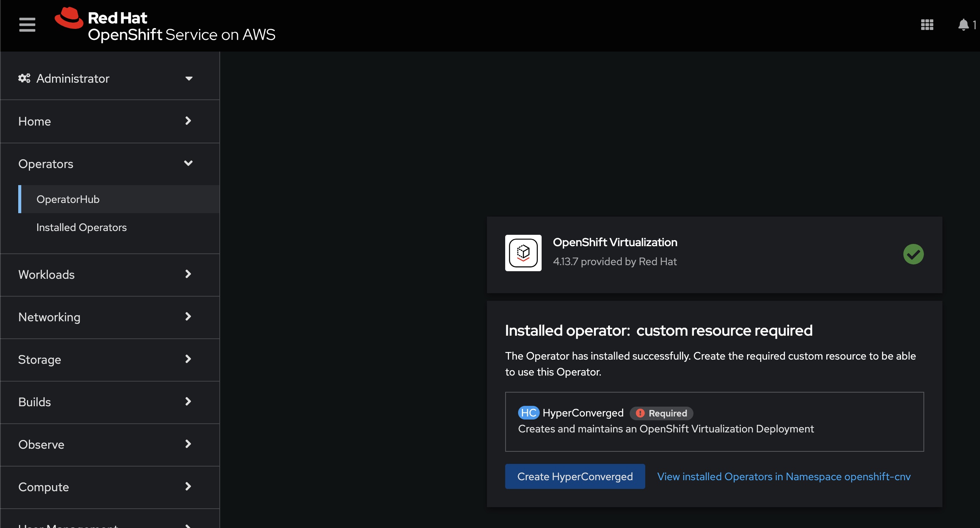
Task: Click the Administrator gears icon
Action: pos(24,78)
